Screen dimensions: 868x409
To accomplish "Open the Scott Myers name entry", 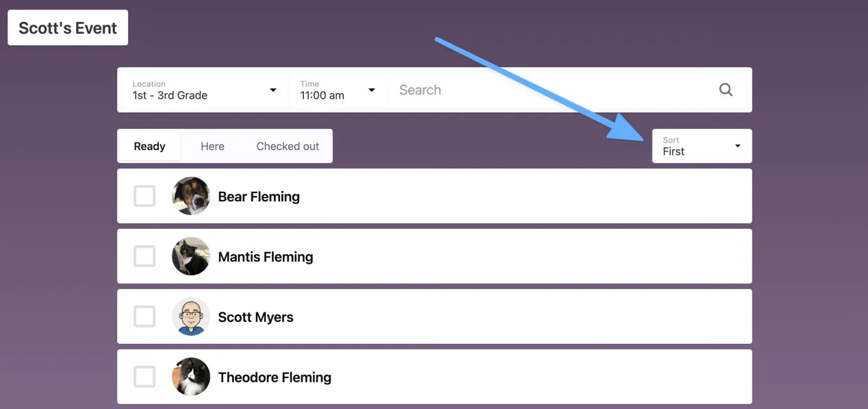I will point(255,317).
